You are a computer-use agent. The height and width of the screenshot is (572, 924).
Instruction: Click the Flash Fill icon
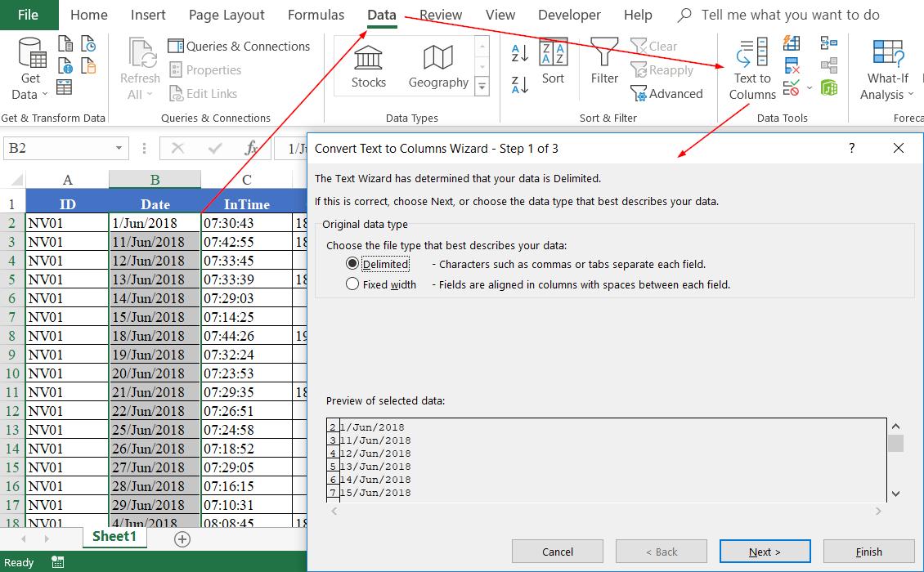tap(792, 43)
